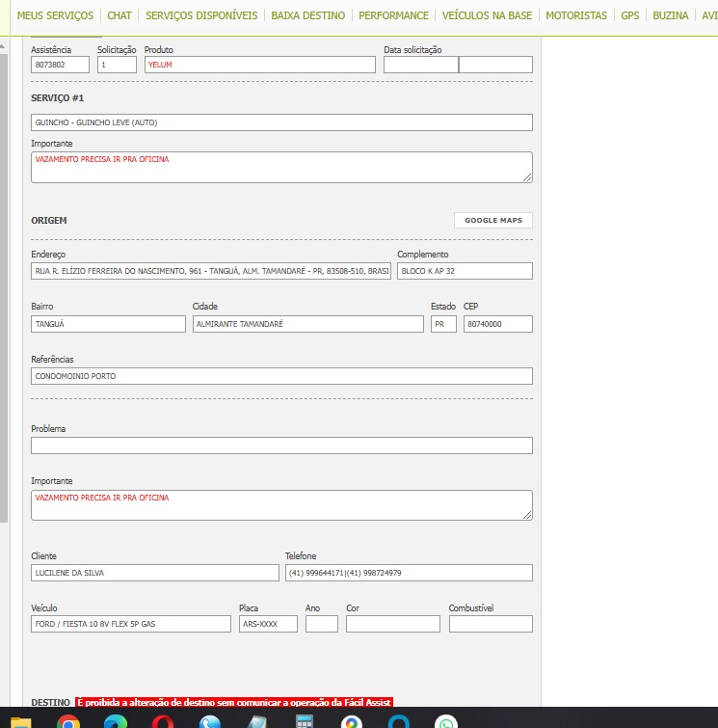718x728 pixels.
Task: Launch Microsoft Edge from the taskbar
Action: 116,722
